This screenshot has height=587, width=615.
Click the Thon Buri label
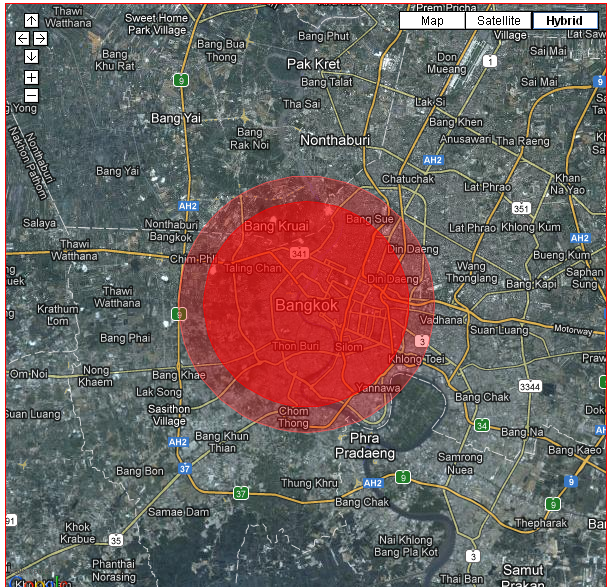(295, 346)
